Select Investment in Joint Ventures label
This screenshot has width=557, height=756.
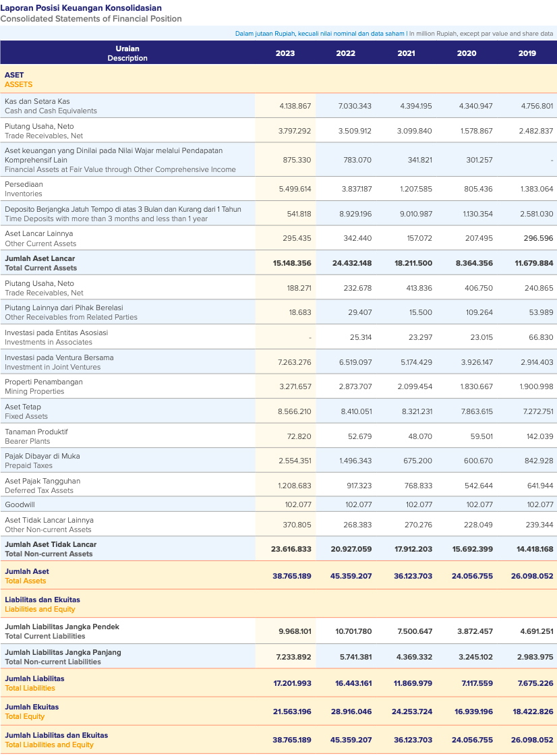(59, 362)
